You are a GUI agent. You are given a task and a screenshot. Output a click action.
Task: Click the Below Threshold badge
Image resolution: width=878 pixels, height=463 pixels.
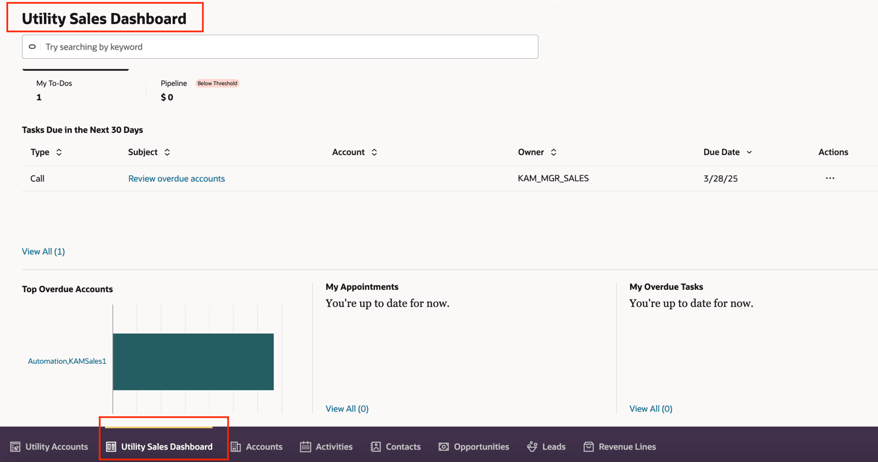[217, 83]
